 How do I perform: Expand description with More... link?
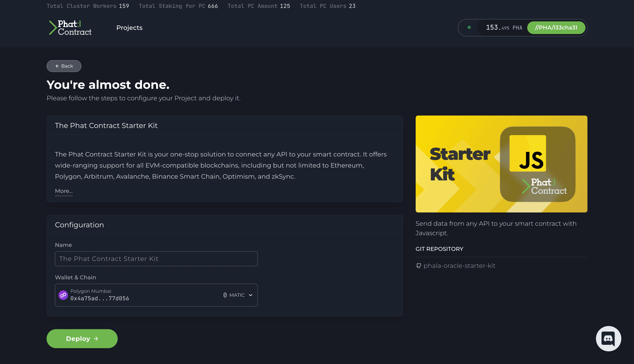(x=64, y=191)
